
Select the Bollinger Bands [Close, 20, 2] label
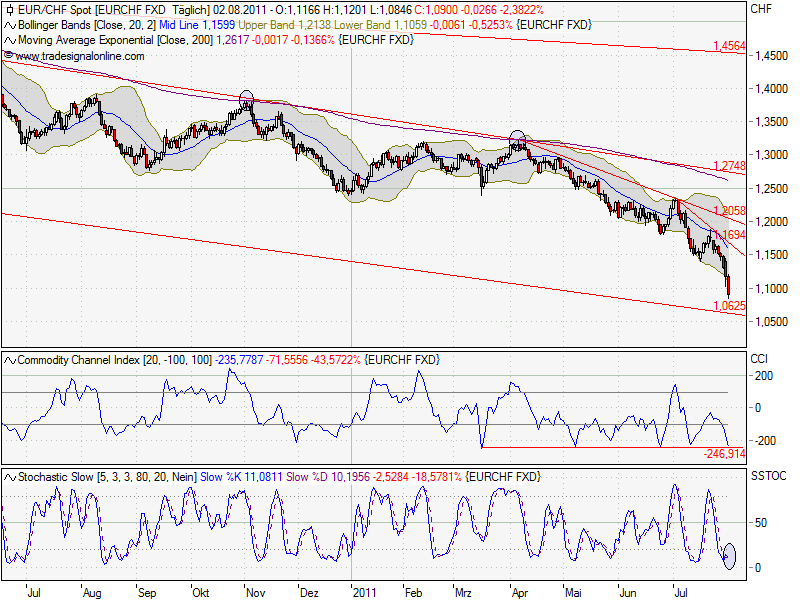click(x=87, y=25)
